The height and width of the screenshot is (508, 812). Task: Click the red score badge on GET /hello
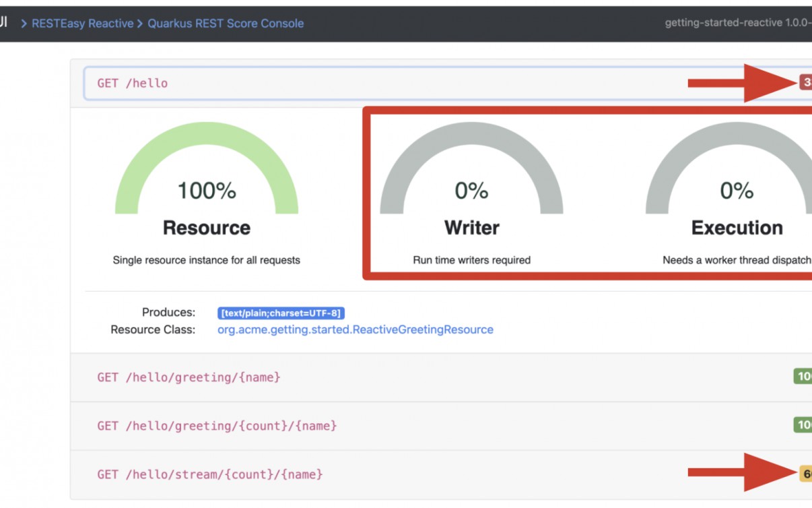tap(805, 83)
